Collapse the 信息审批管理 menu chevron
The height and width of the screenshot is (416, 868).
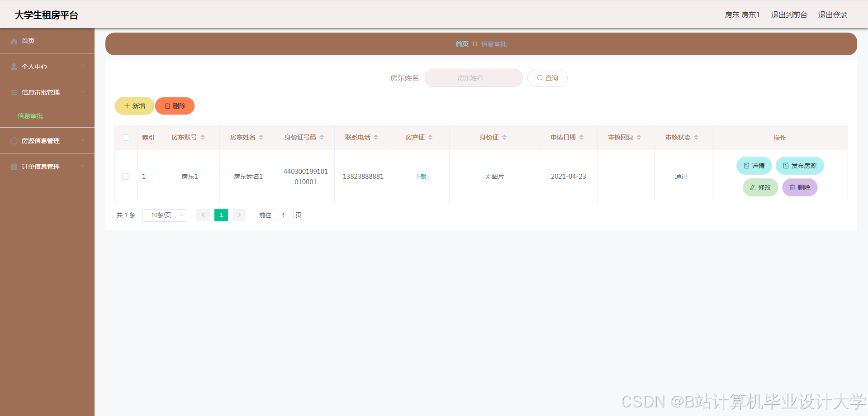[83, 92]
